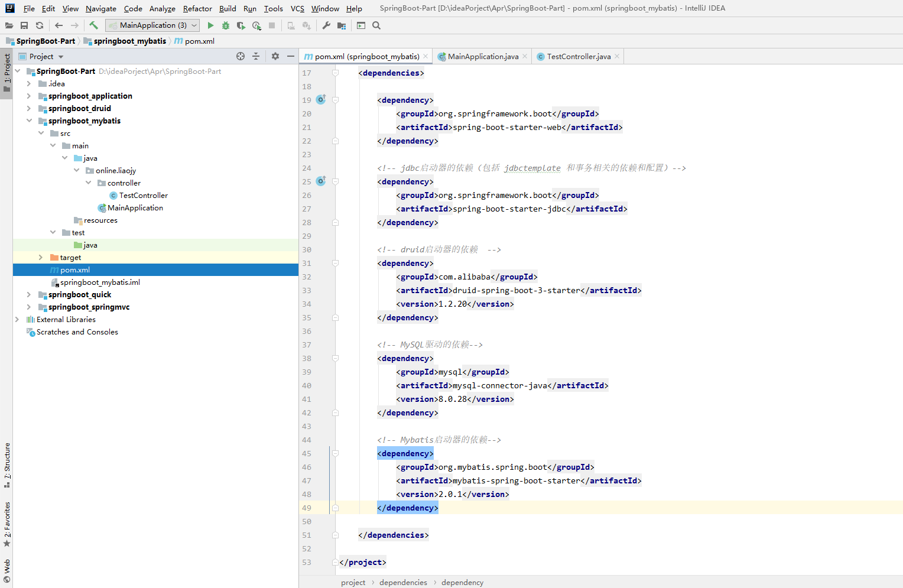Click line number 36 in gutter
Screen dimensions: 903x588
coord(307,331)
